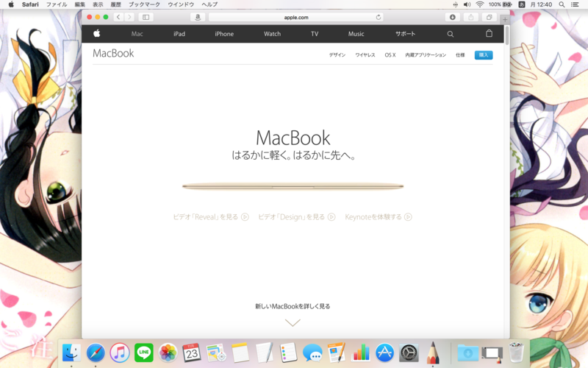Screen dimensions: 588x368
Task: Open Calendar showing 23 in Dock
Action: [x=192, y=353]
